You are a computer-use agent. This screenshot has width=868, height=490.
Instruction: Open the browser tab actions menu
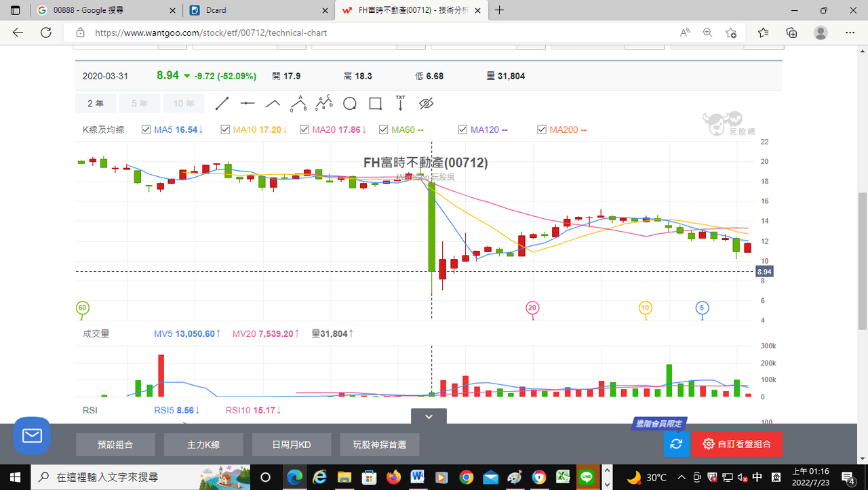point(15,10)
